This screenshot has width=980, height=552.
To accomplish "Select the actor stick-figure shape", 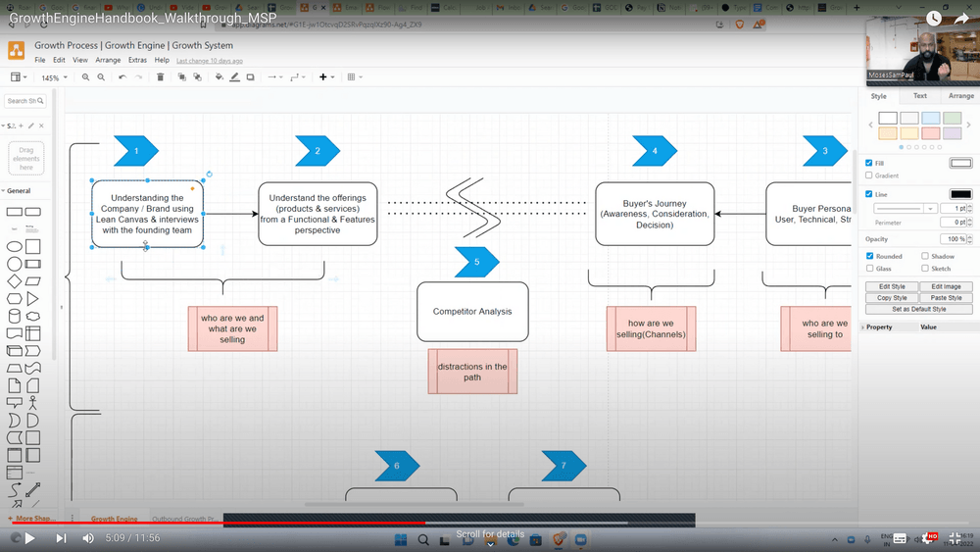I will pyautogui.click(x=32, y=402).
